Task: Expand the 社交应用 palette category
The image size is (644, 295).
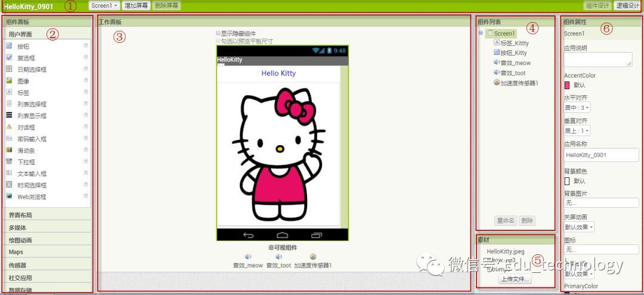Action: [x=48, y=278]
